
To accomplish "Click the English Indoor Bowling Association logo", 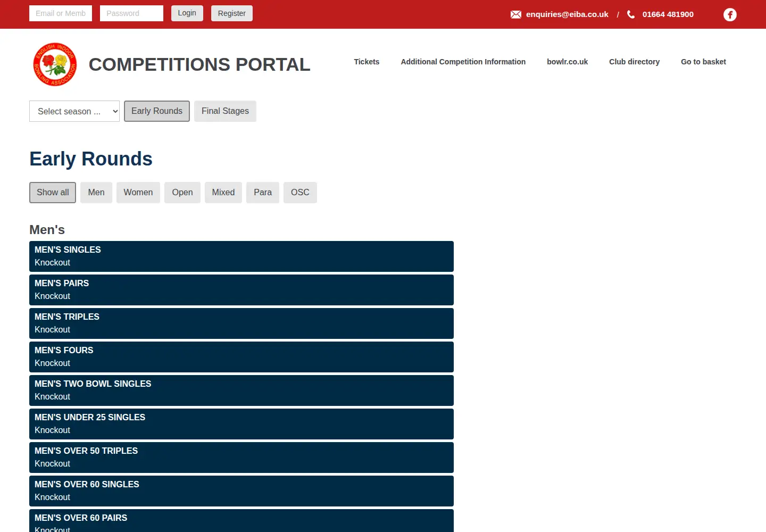I will (x=55, y=64).
